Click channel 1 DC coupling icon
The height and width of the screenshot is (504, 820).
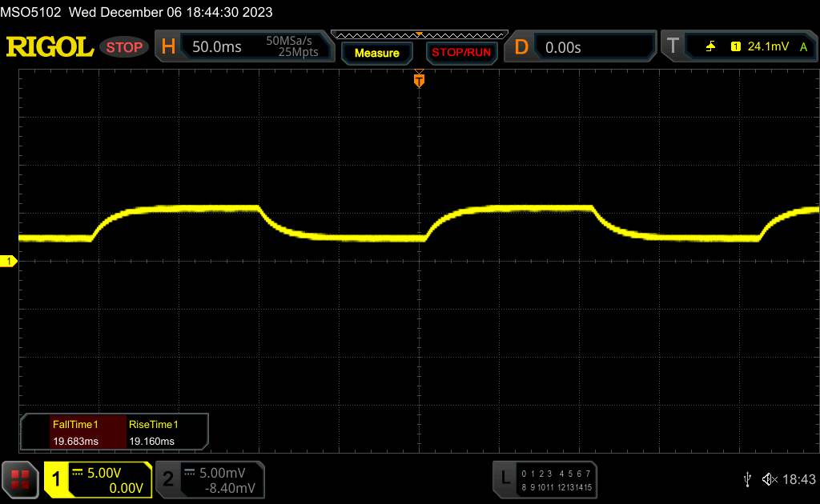pyautogui.click(x=78, y=472)
